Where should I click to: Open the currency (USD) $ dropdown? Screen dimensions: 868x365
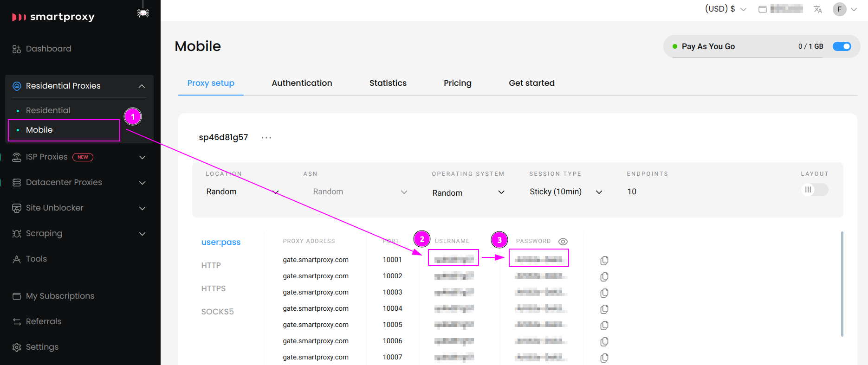(725, 9)
